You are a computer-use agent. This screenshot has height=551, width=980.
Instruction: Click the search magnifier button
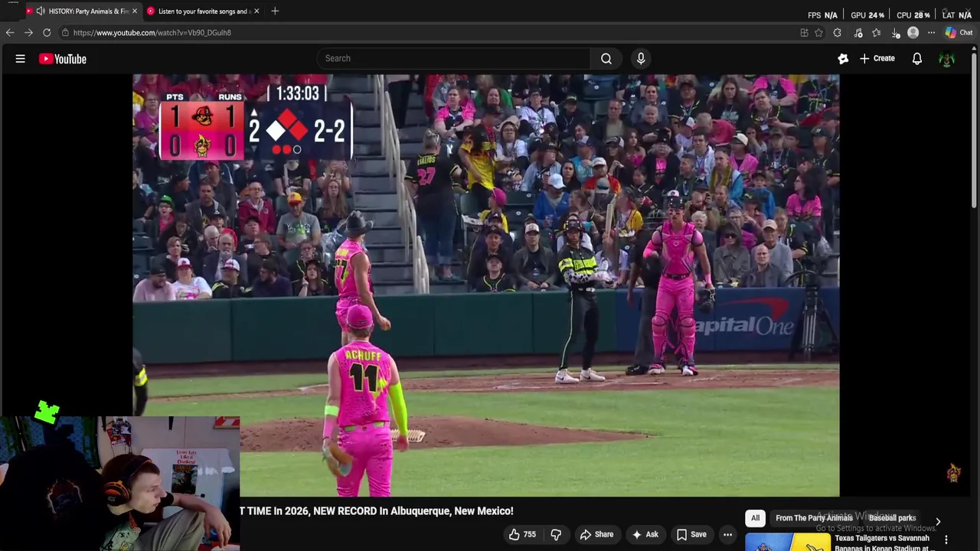606,58
